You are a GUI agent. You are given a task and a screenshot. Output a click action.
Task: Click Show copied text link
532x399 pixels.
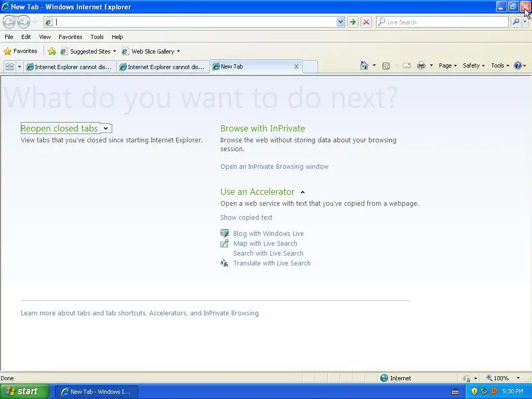246,218
